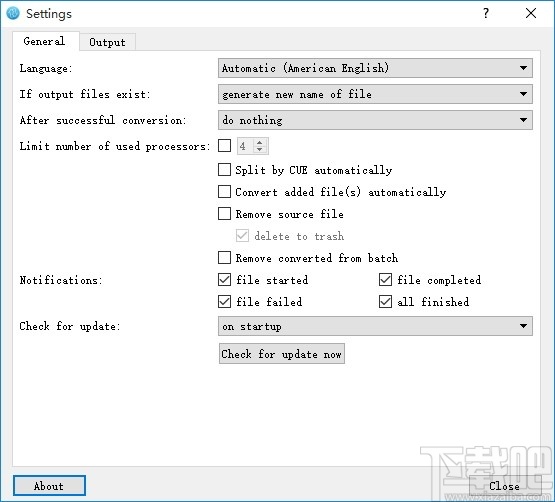
Task: Decrease processor count with down arrow
Action: (260, 149)
